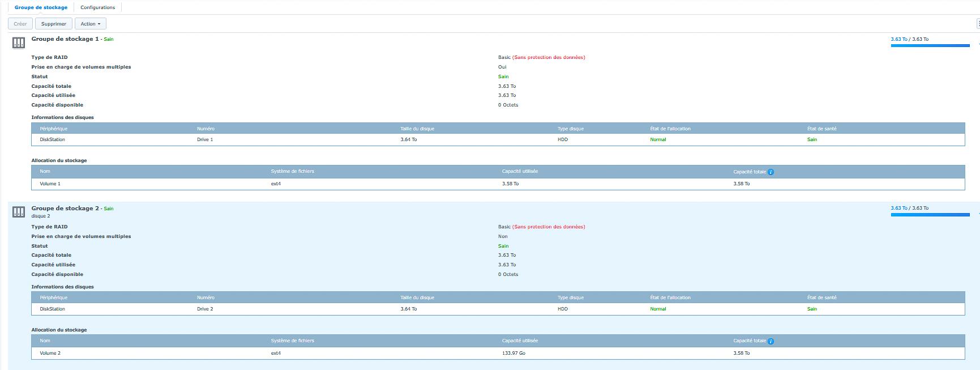Click the usage bar of Groupe de stockage 2
Image resolution: width=980 pixels, height=370 pixels.
[930, 215]
